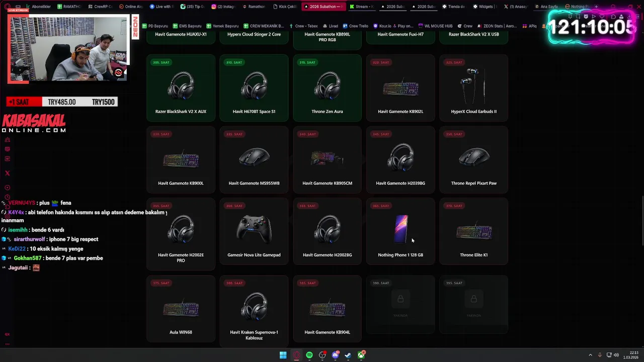
Task: Select the Gamesir Nova Lite Gamepad card
Action: [x=254, y=234]
